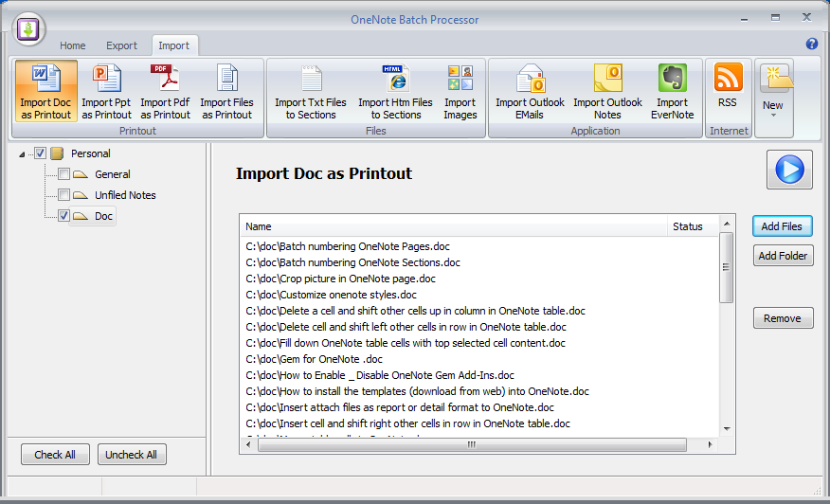Select 'Gem for OneNote .doc' file

314,359
